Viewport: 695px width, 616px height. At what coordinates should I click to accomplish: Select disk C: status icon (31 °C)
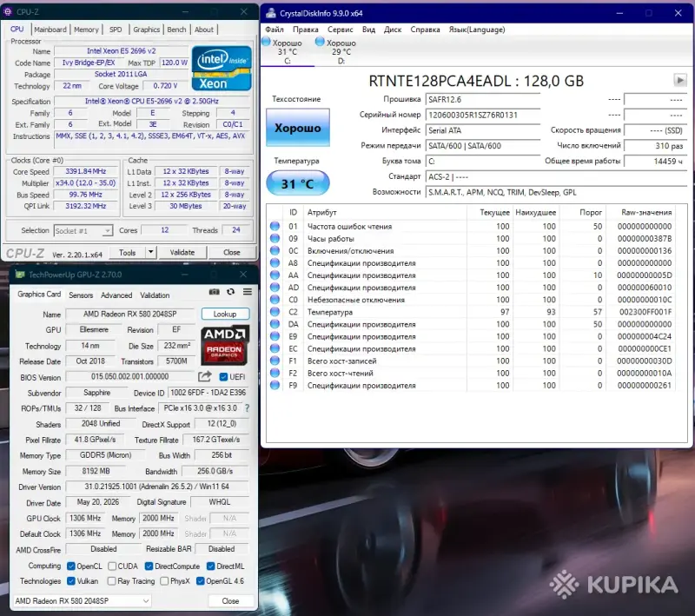point(266,42)
